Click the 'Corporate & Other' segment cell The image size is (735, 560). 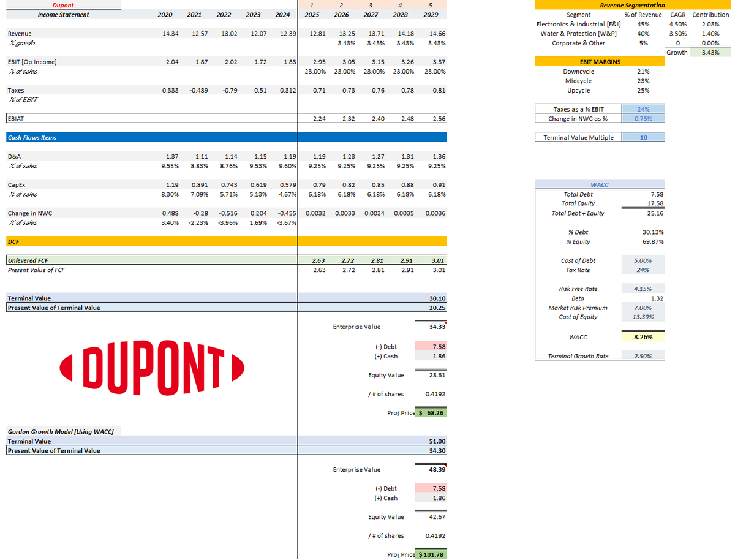tap(579, 43)
